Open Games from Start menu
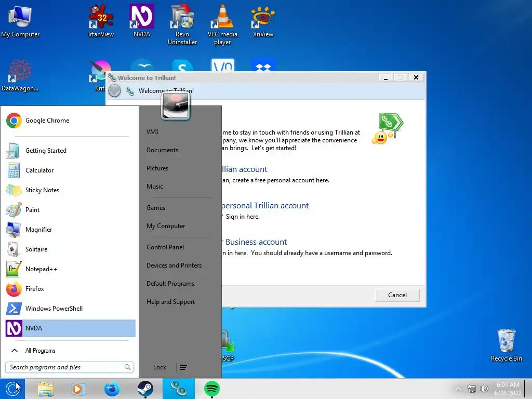 point(156,208)
